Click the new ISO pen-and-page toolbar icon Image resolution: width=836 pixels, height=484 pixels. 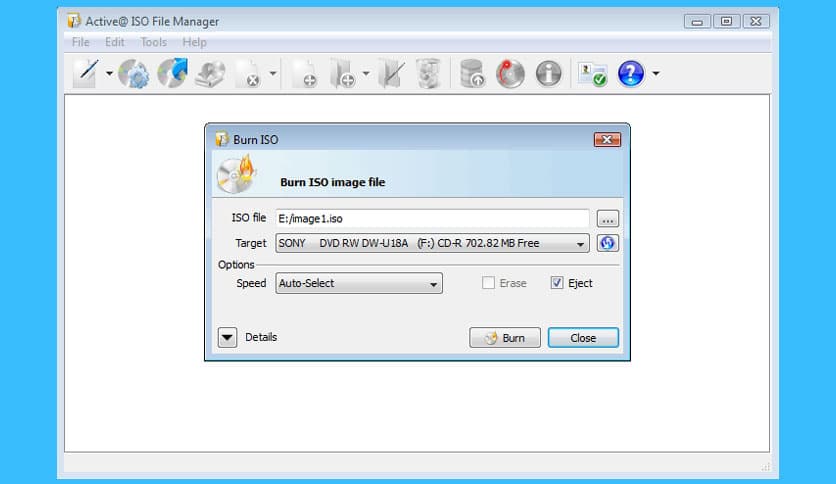[86, 74]
